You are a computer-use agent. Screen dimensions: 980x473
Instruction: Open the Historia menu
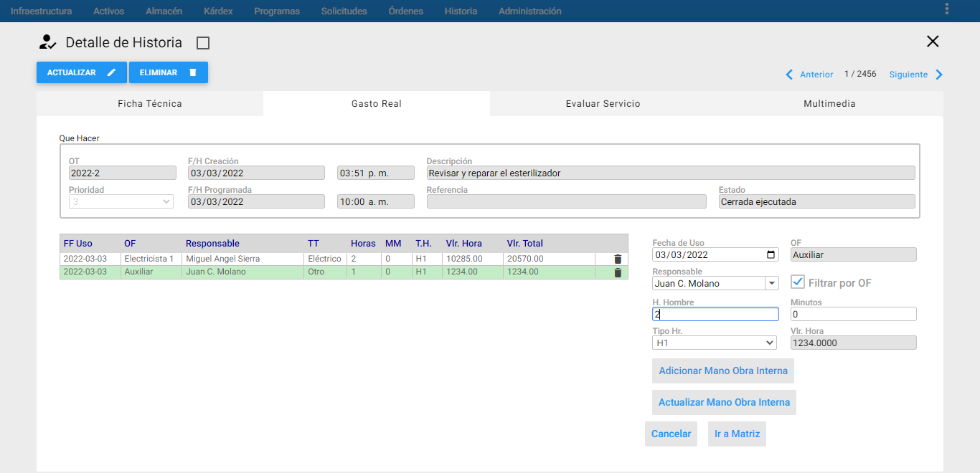click(461, 11)
